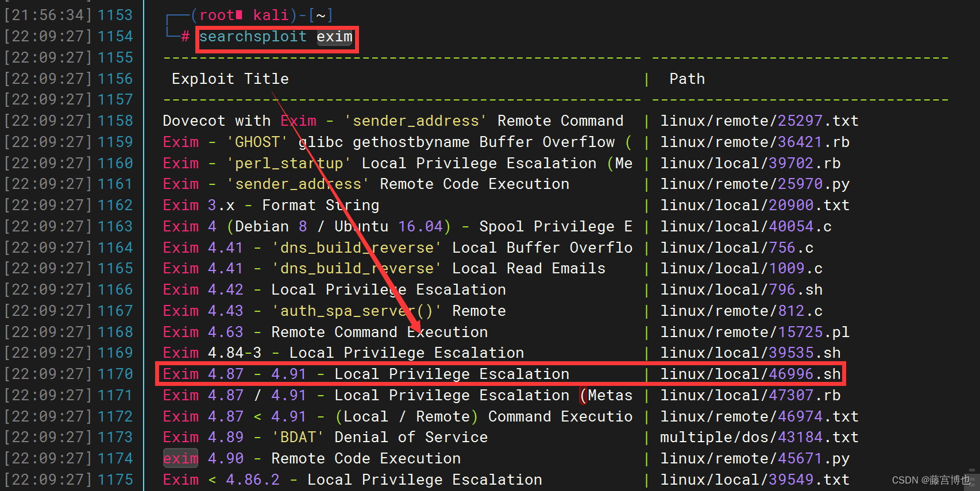Click line number 1166 in the gutter
Viewport: 980px width, 491px height.
click(x=115, y=289)
